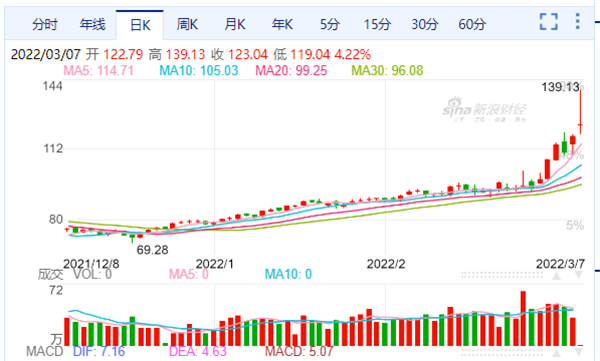
Task: Switch to the 分时 tab
Action: 45,25
